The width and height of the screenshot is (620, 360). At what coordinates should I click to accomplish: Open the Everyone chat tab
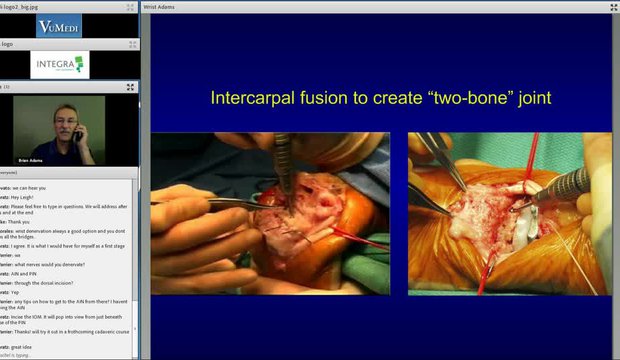pos(9,172)
